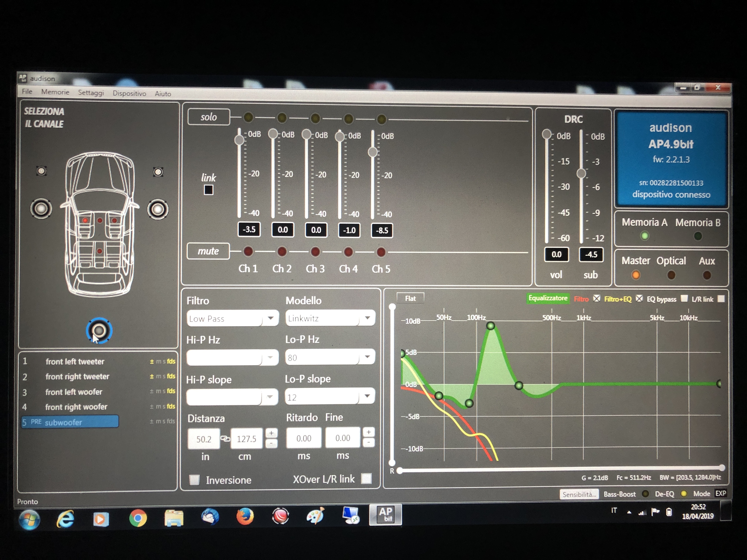Mute channel Ch 2
The width and height of the screenshot is (747, 560).
(282, 251)
